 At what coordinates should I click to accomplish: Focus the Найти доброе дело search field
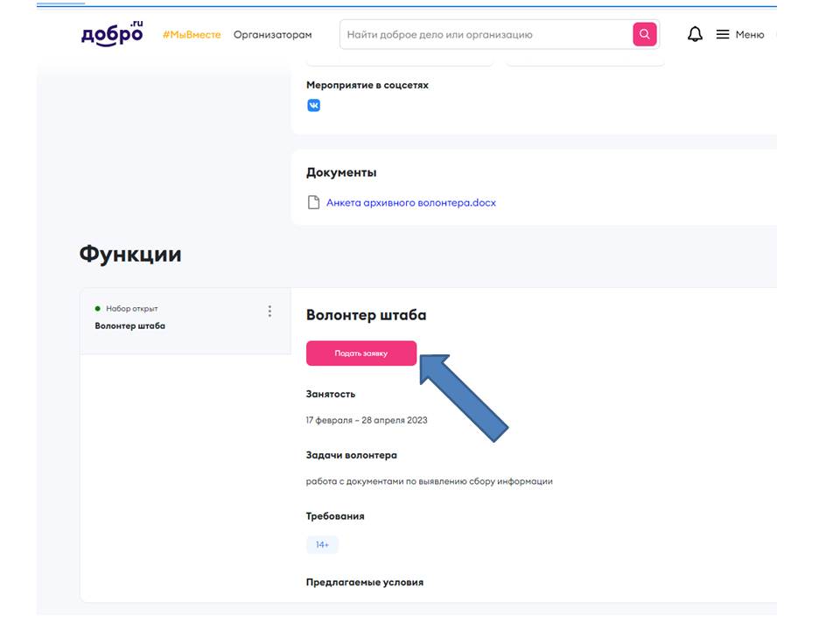(x=487, y=35)
